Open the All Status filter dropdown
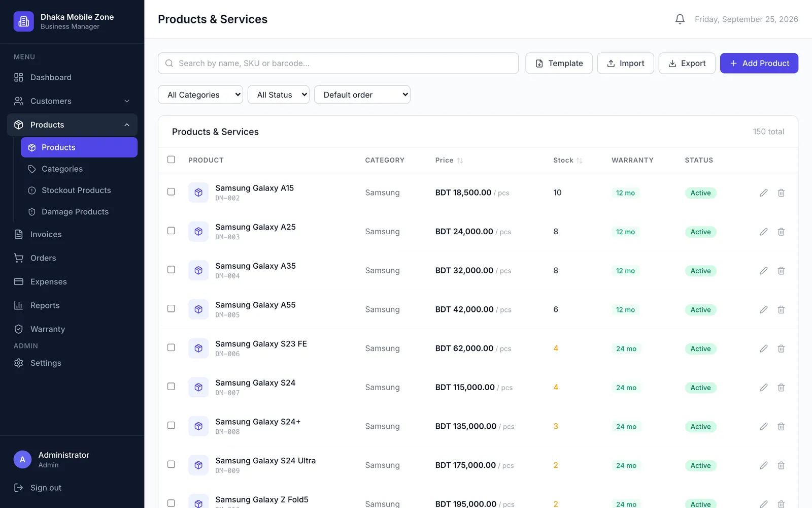 [x=279, y=94]
